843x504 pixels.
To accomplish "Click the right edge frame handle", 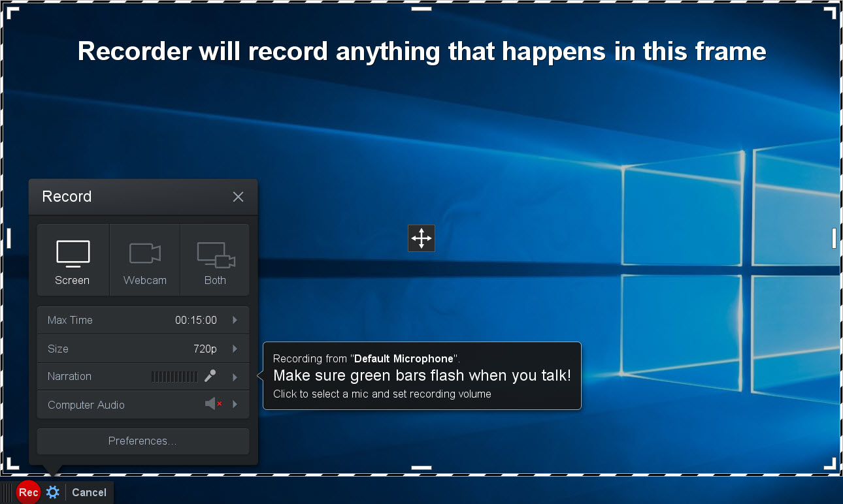I will tap(834, 238).
